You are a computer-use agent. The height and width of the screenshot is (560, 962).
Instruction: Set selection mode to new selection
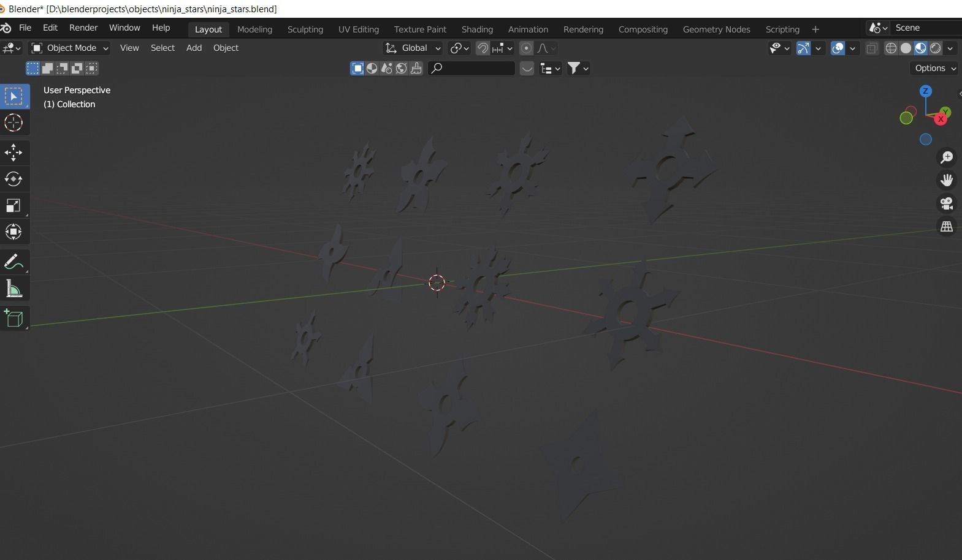32,68
